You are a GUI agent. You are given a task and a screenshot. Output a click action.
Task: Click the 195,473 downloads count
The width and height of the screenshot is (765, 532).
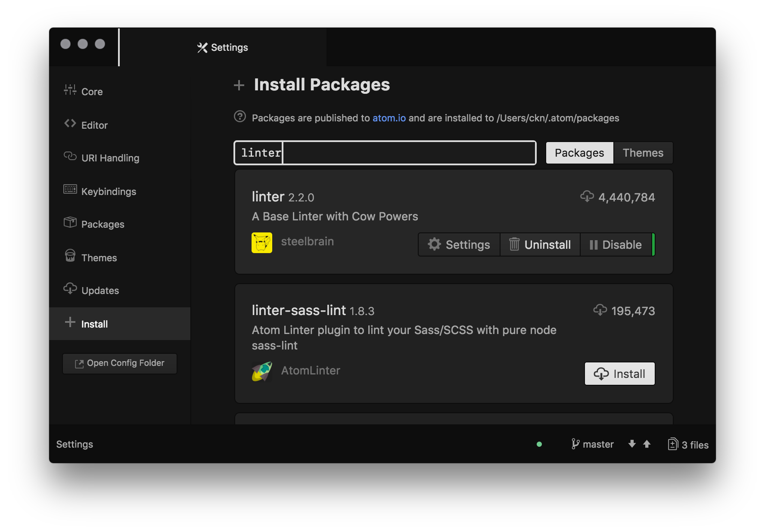(633, 311)
